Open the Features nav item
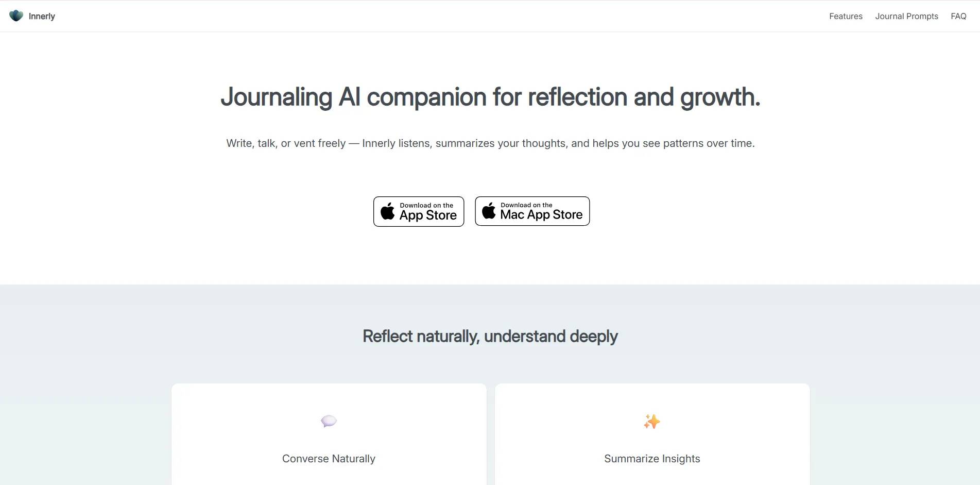Screen dimensions: 980x485 point(846,16)
